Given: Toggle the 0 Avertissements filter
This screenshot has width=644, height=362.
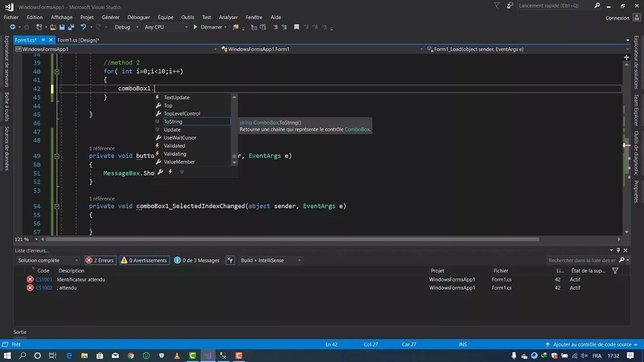Looking at the screenshot, I should tap(144, 260).
